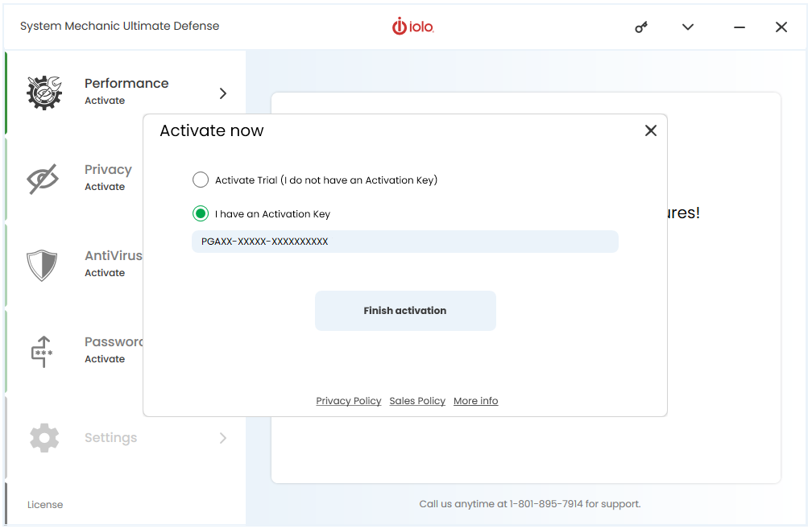Click the Password manager icon
This screenshot has height=529, width=812.
(x=42, y=351)
